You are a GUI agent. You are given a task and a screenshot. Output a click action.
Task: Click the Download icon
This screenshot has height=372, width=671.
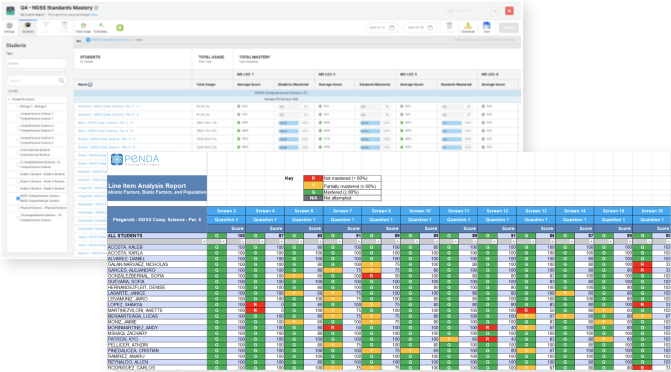pos(468,27)
